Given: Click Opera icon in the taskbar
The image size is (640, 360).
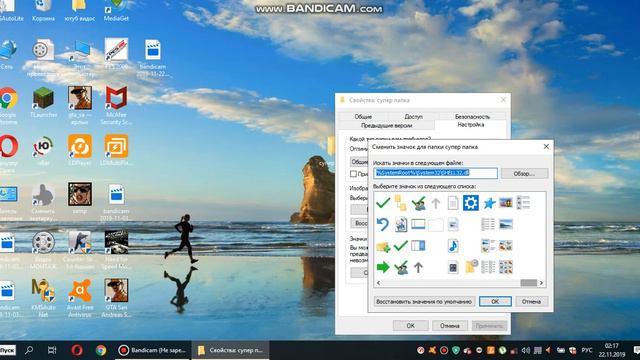Looking at the screenshot, I should tap(77, 350).
